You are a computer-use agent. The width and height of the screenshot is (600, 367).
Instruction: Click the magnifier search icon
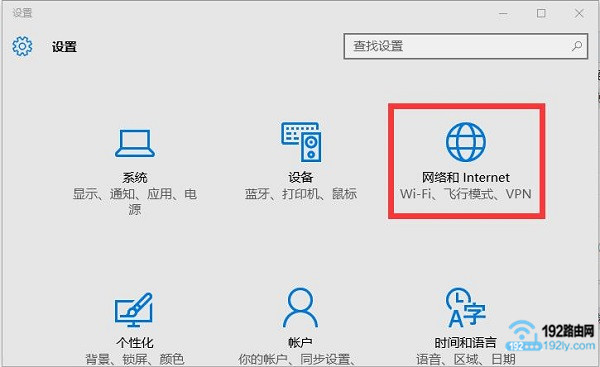(x=577, y=46)
